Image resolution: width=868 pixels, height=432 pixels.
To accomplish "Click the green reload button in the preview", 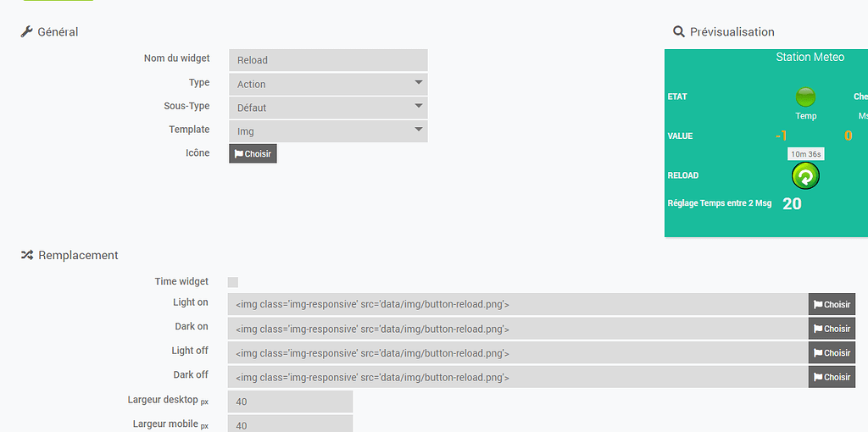I will [805, 176].
